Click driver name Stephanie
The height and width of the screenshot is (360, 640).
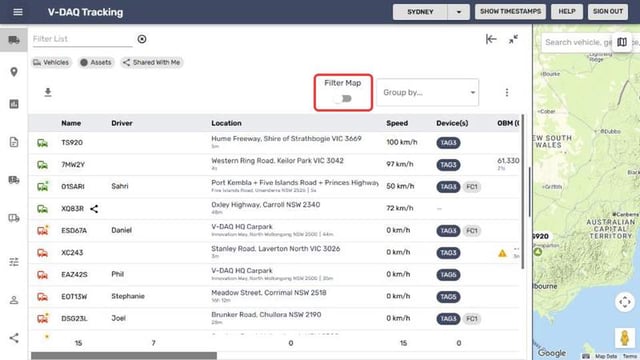[x=128, y=296]
